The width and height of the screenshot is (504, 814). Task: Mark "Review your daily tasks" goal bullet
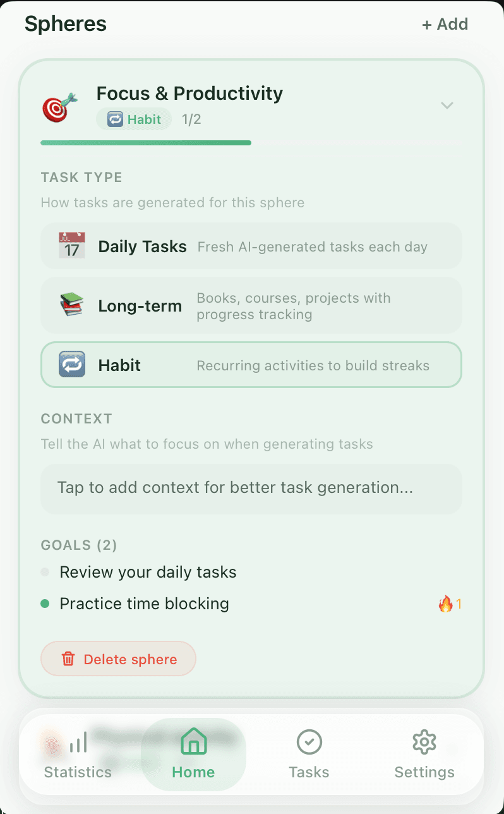pos(45,573)
